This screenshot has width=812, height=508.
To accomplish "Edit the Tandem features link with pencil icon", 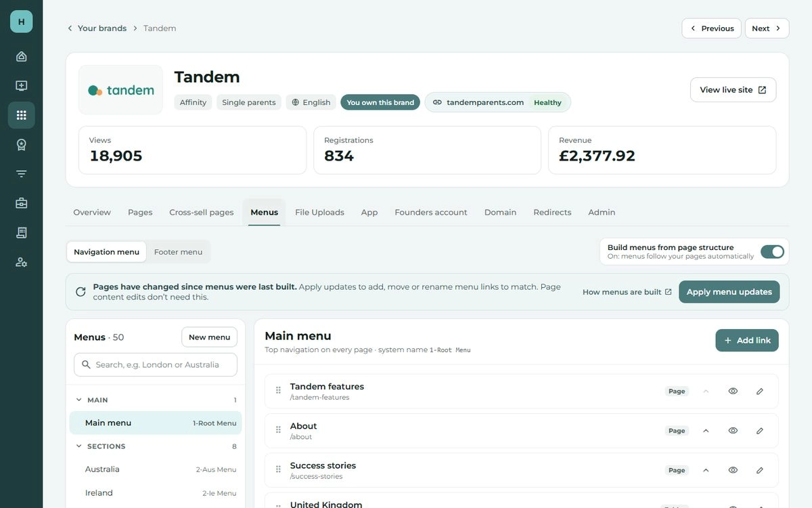I will (760, 391).
